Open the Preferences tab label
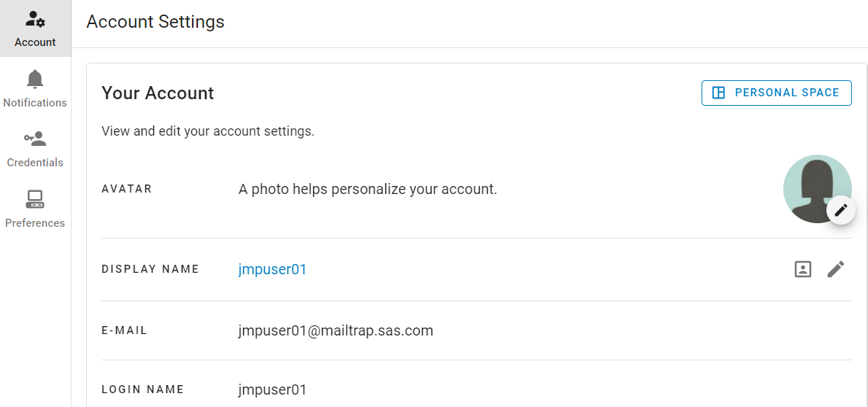 [x=35, y=223]
